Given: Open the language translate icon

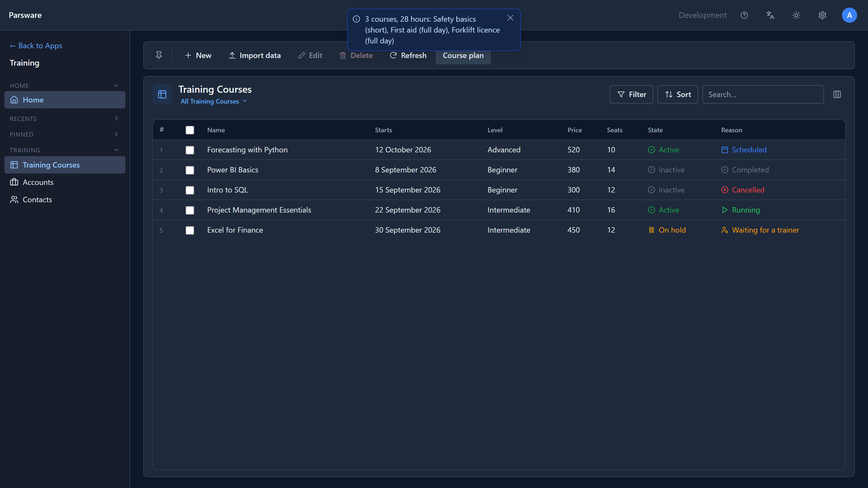Looking at the screenshot, I should 770,15.
